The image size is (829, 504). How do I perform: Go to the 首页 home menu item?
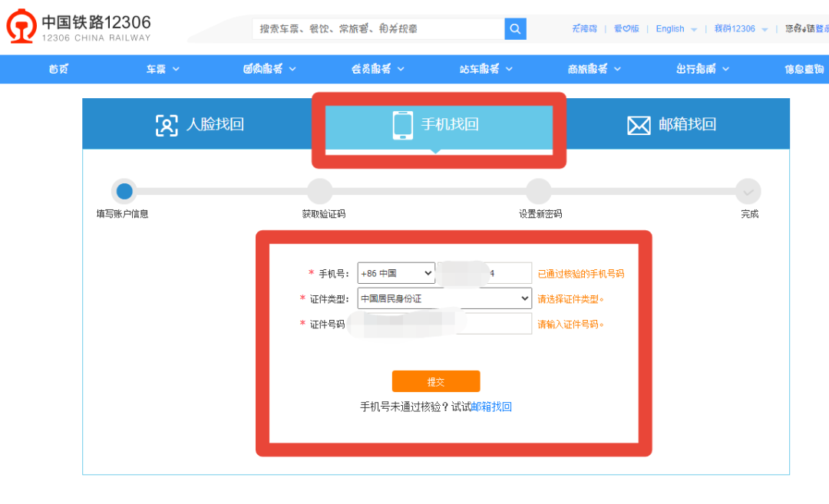[x=58, y=69]
